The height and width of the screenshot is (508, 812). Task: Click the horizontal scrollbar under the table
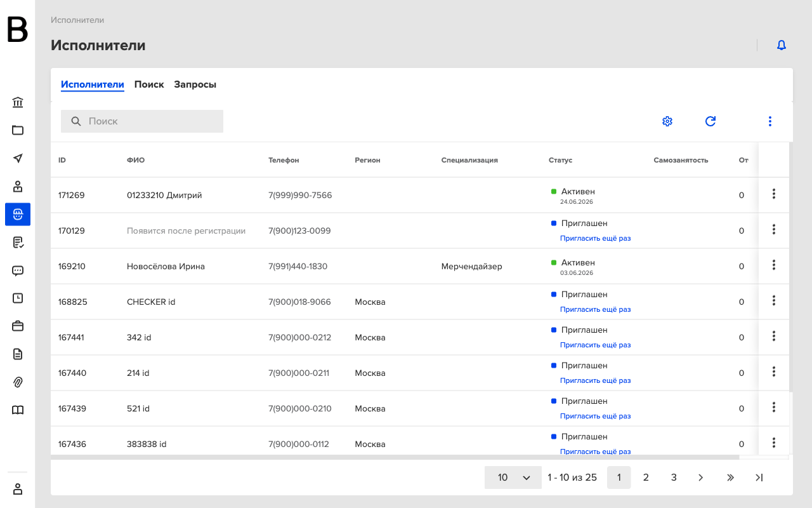pos(395,457)
